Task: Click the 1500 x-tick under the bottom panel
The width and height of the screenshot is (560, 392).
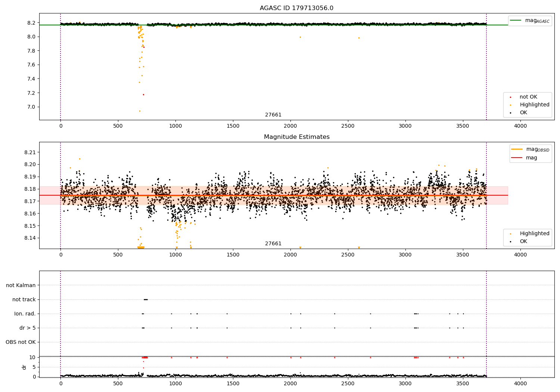Action: (233, 384)
